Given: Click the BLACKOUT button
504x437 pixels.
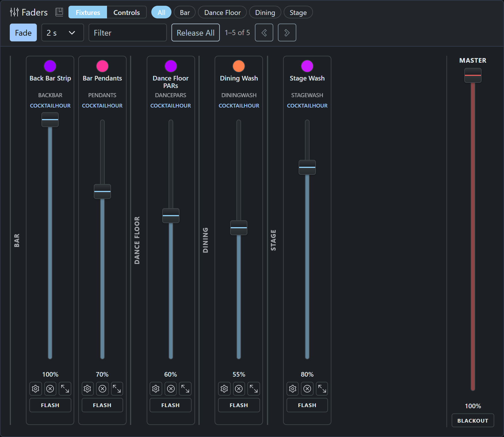Looking at the screenshot, I should [473, 420].
